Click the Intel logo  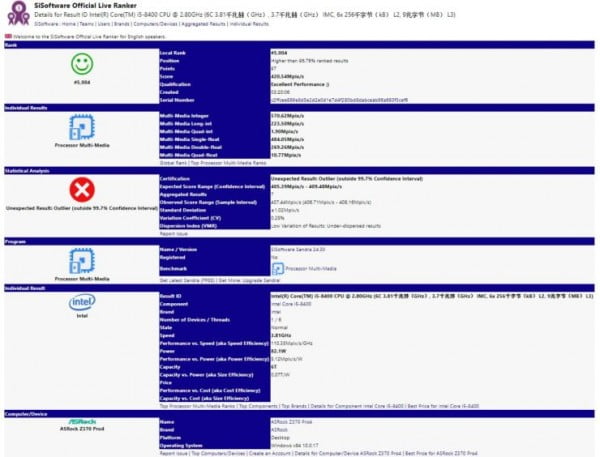[81, 305]
